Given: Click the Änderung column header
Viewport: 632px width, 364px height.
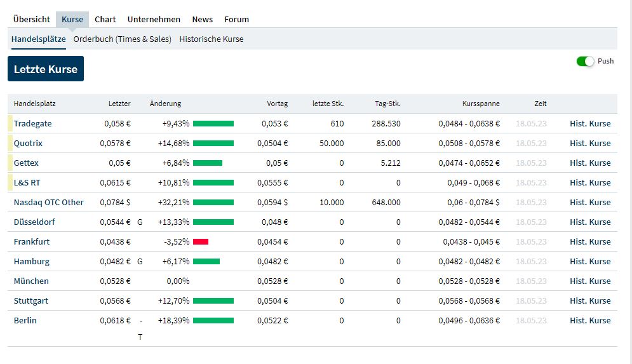Looking at the screenshot, I should pyautogui.click(x=165, y=104).
